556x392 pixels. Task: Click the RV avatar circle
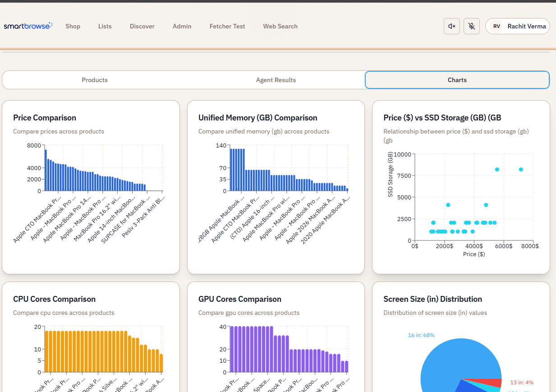[496, 26]
